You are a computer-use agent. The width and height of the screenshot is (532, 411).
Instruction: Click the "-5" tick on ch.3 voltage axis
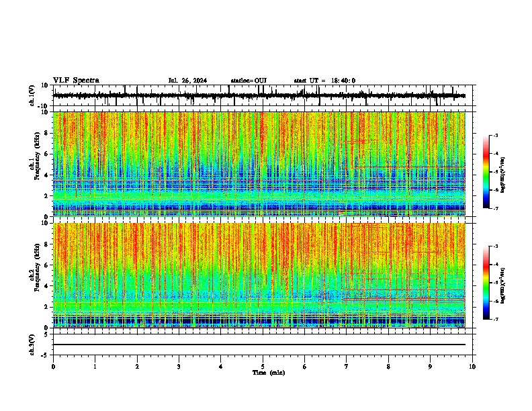click(x=45, y=355)
